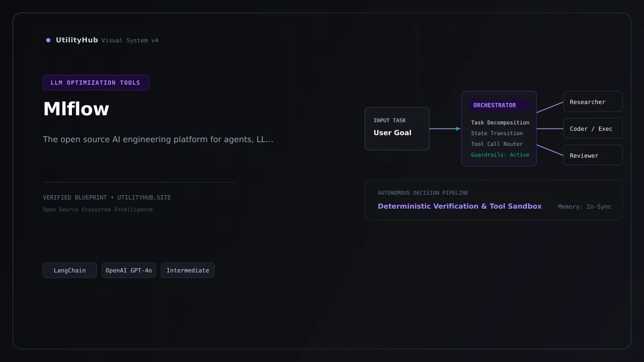Select the Researcher node

[x=593, y=102]
